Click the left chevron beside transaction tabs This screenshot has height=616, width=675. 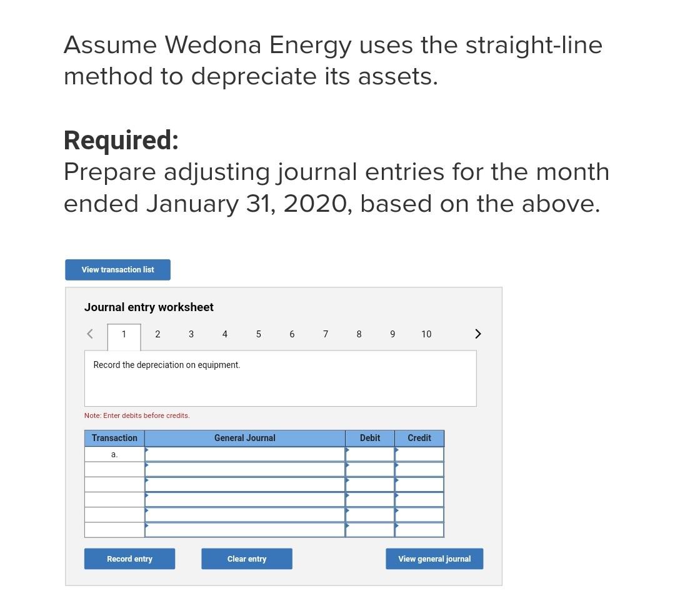tap(89, 334)
